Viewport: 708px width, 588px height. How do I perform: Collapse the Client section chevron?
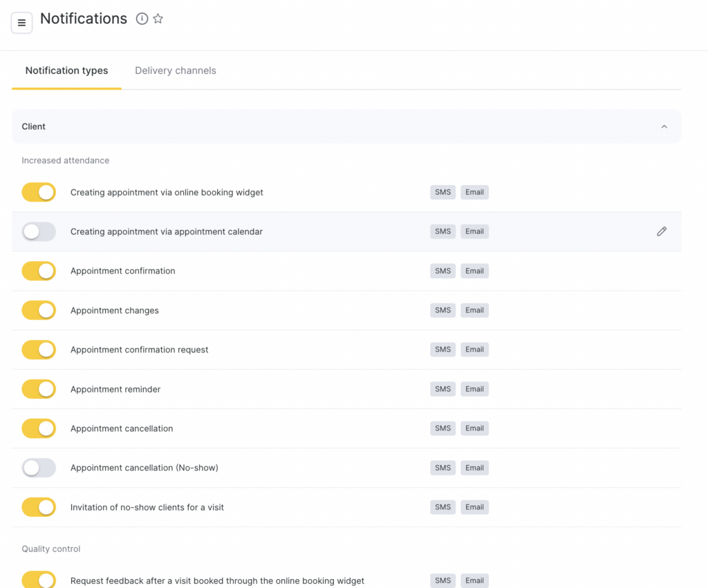click(x=664, y=126)
